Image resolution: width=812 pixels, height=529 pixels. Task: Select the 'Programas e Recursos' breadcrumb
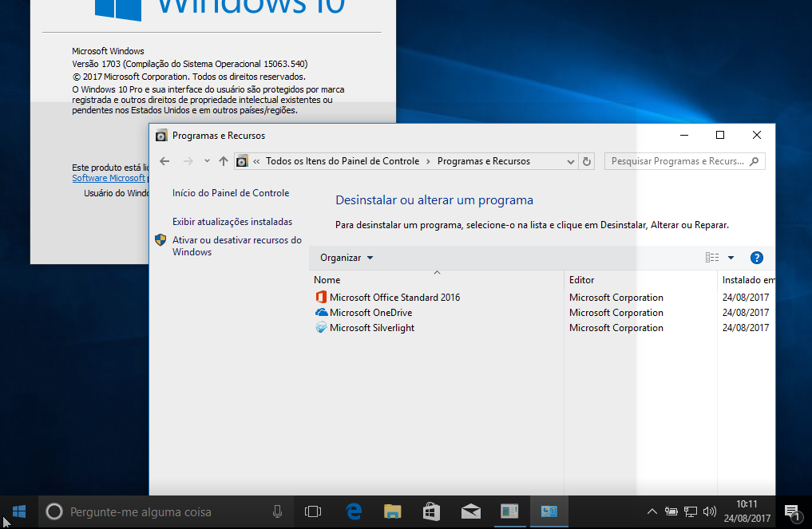(x=484, y=161)
